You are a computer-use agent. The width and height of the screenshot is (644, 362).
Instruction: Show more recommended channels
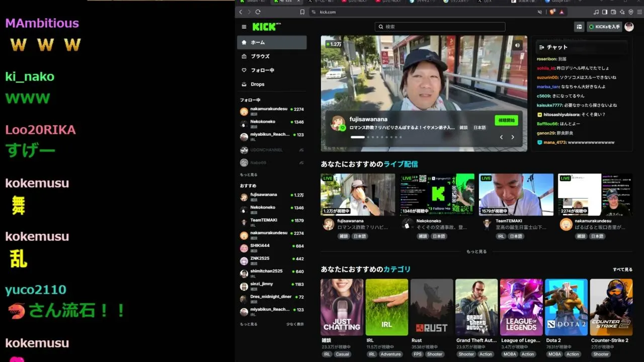[249, 324]
